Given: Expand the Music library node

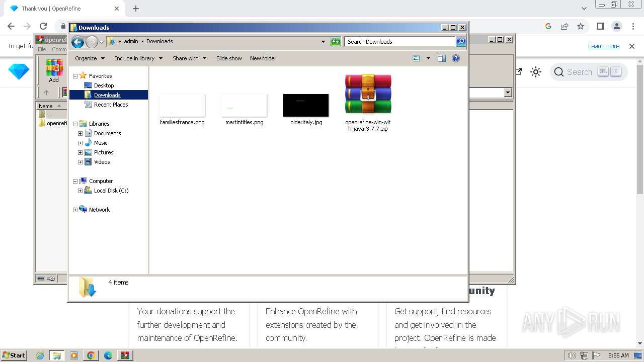Looking at the screenshot, I should pos(80,143).
